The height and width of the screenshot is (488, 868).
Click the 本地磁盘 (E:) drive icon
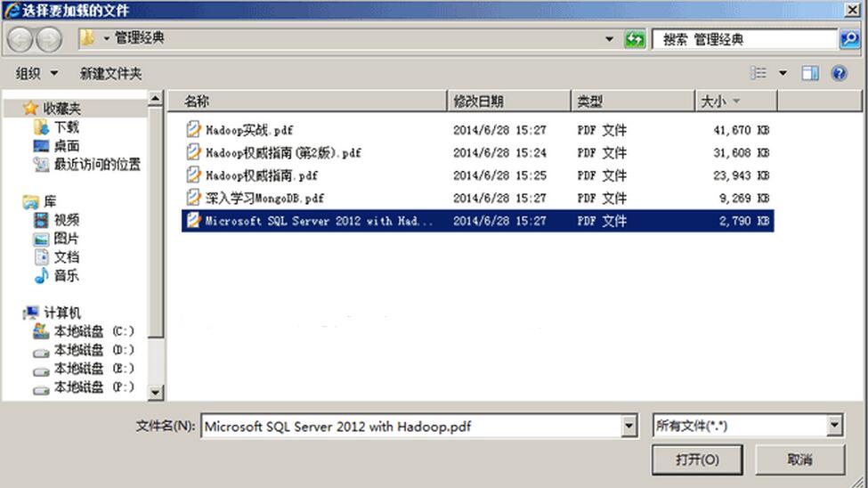click(x=41, y=371)
